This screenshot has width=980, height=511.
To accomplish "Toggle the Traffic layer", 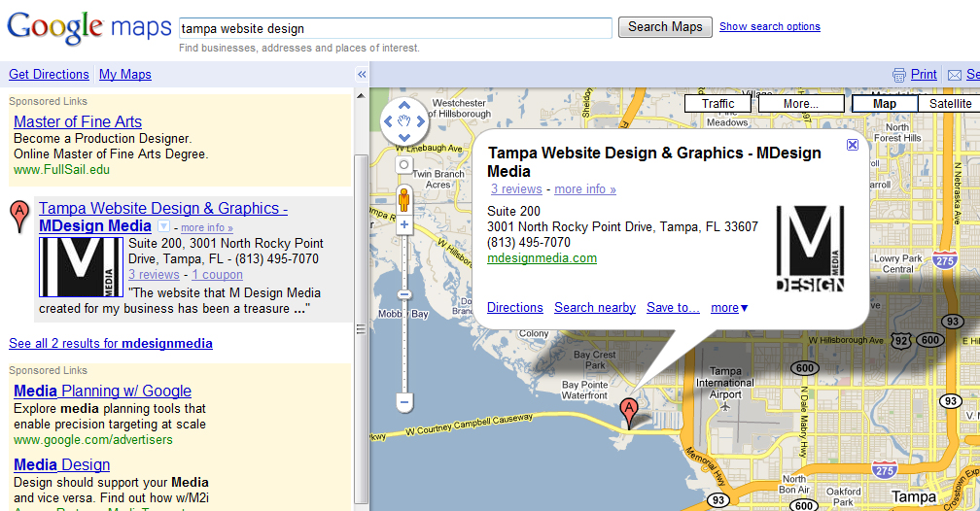I will pos(718,104).
